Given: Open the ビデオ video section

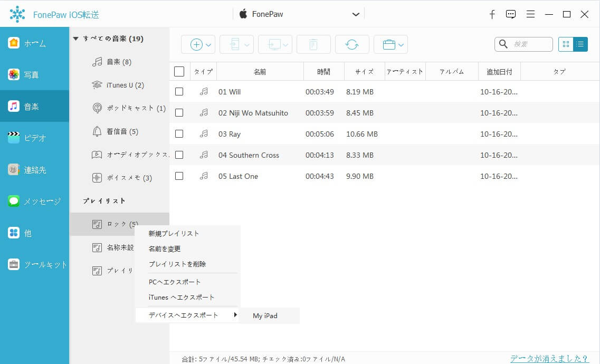Looking at the screenshot, I should (x=34, y=138).
